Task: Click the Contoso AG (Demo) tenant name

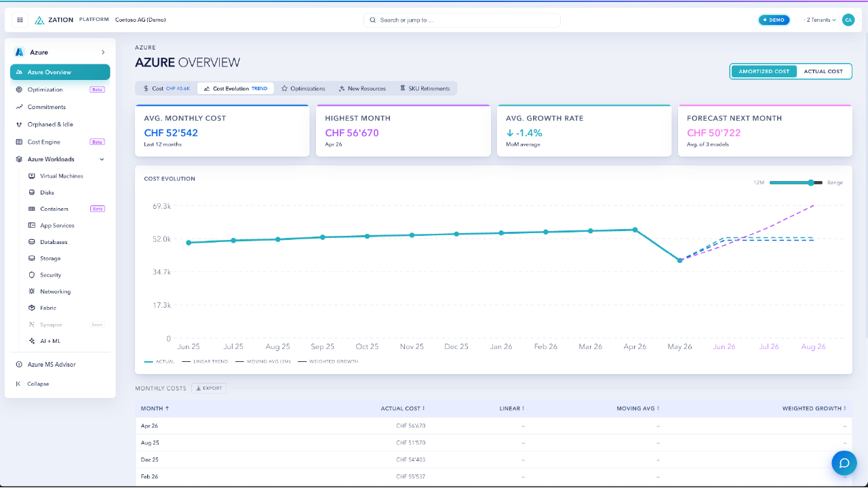Action: pos(140,20)
